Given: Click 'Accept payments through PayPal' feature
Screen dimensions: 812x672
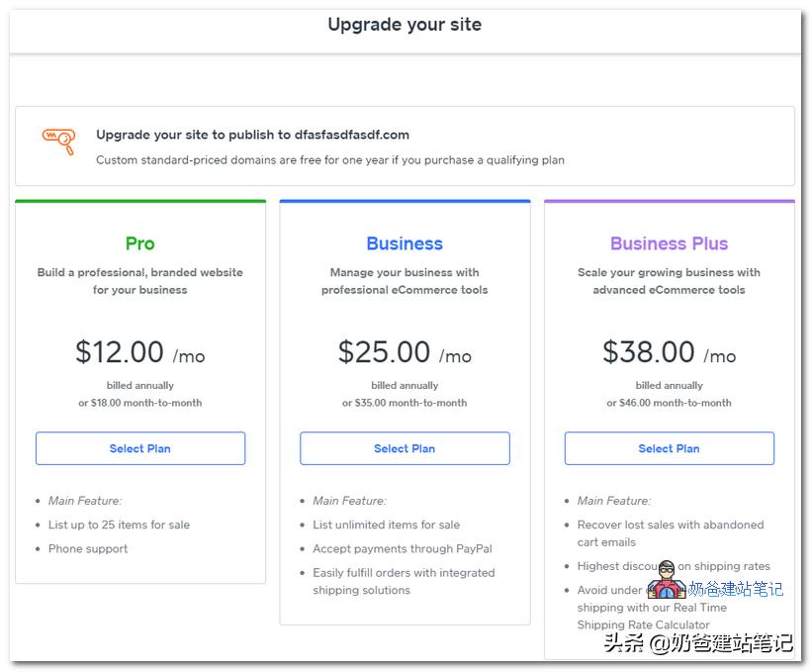Looking at the screenshot, I should [x=402, y=548].
